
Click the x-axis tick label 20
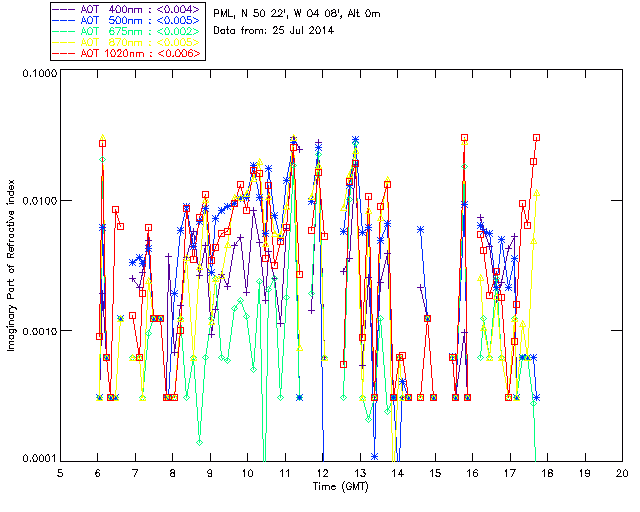click(622, 473)
